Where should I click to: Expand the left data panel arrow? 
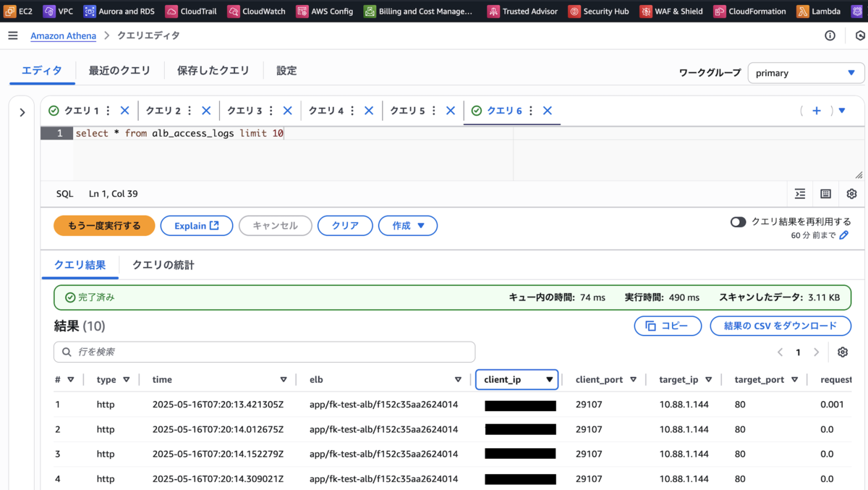pyautogui.click(x=22, y=112)
